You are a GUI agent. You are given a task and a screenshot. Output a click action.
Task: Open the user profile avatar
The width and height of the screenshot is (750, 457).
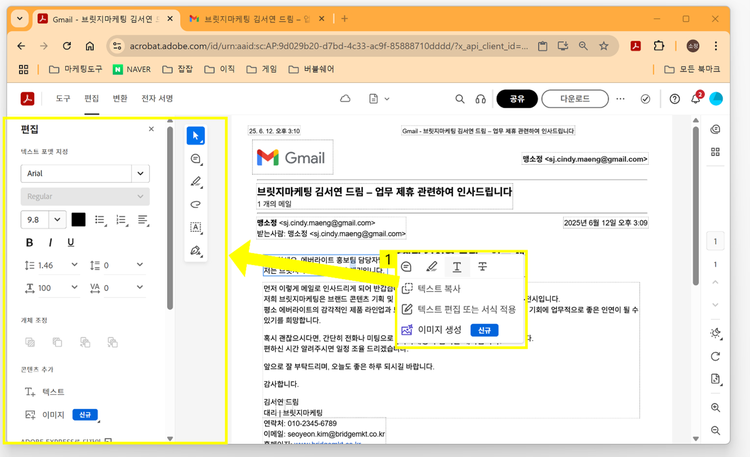[x=716, y=99]
